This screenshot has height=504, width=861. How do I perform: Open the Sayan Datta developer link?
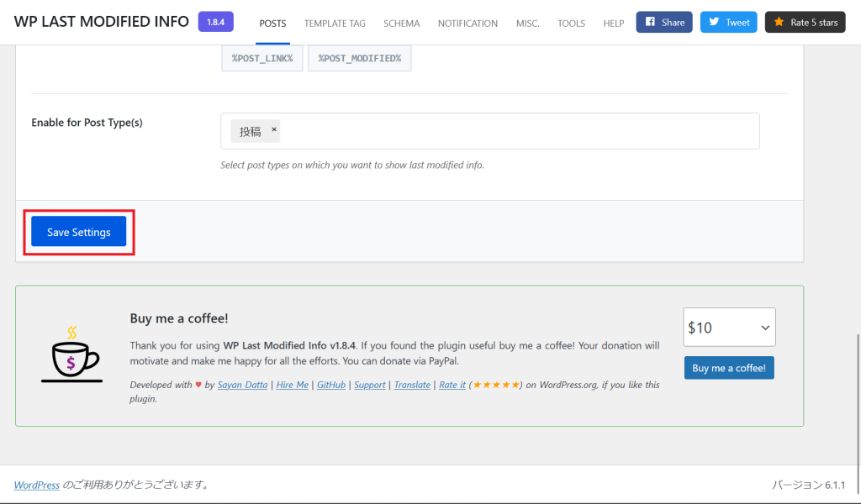tap(242, 385)
